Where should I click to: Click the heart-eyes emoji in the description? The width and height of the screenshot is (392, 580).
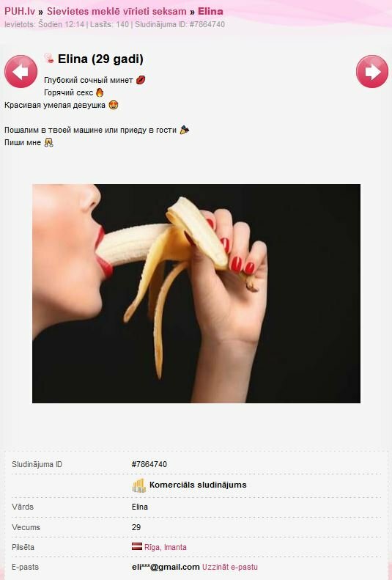pos(114,105)
